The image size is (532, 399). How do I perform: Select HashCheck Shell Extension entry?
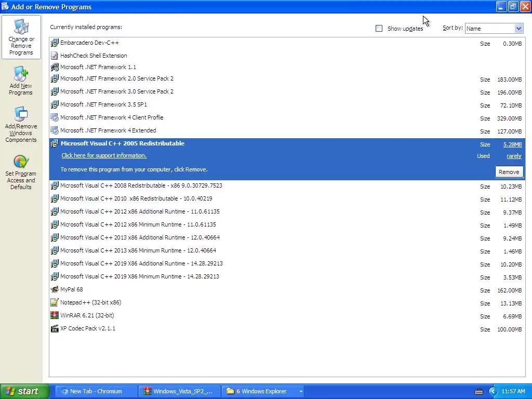[287, 56]
